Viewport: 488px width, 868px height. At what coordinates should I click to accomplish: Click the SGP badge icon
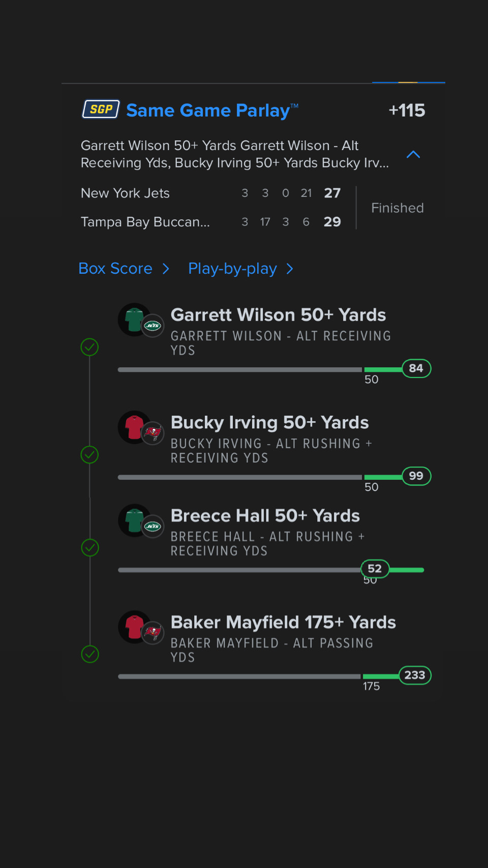coord(101,109)
